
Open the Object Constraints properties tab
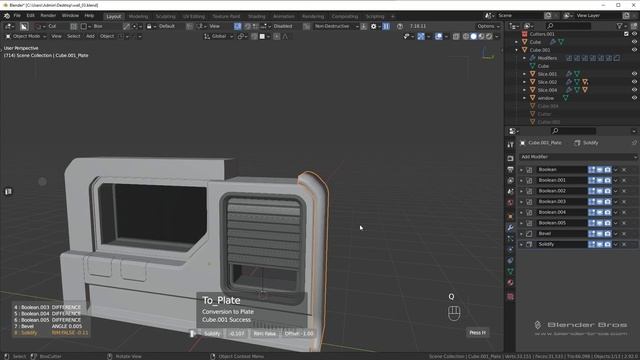pos(510,260)
